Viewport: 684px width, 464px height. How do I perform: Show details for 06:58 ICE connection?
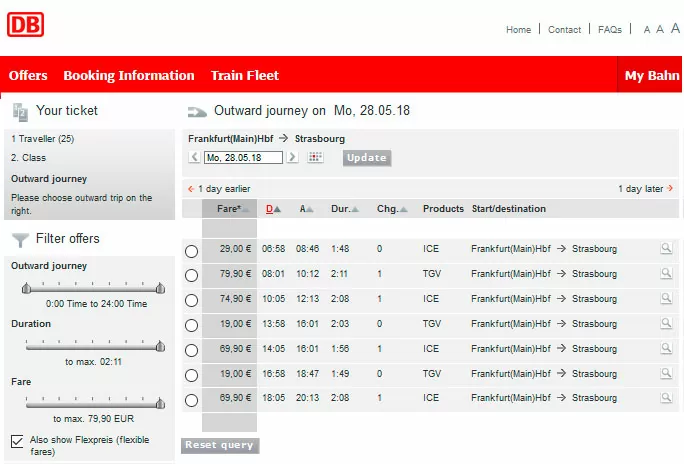(x=666, y=248)
